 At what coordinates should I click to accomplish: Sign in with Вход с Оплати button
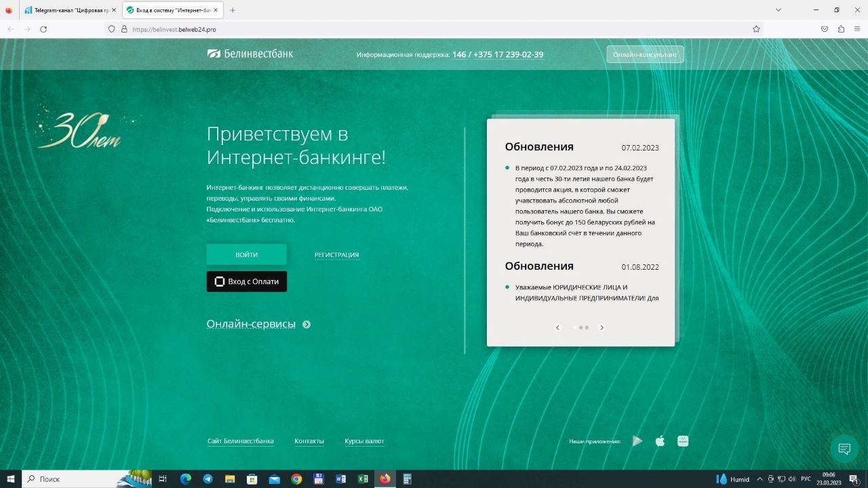(247, 281)
